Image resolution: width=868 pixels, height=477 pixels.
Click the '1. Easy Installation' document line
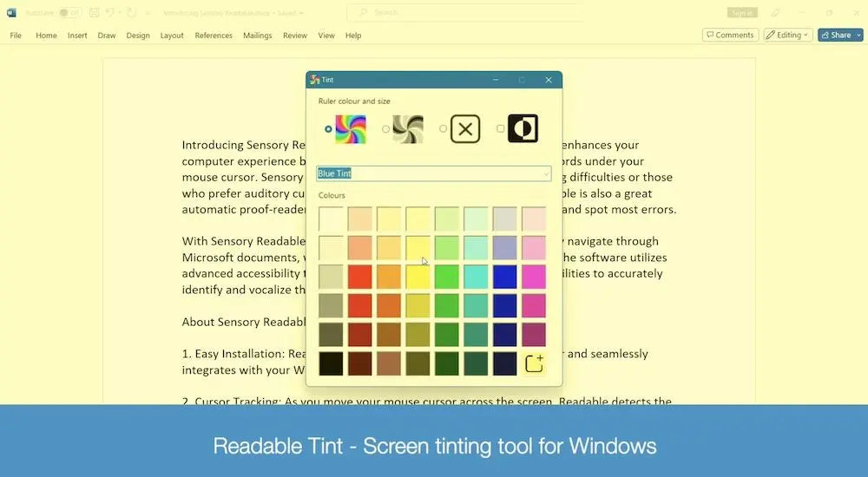point(244,354)
